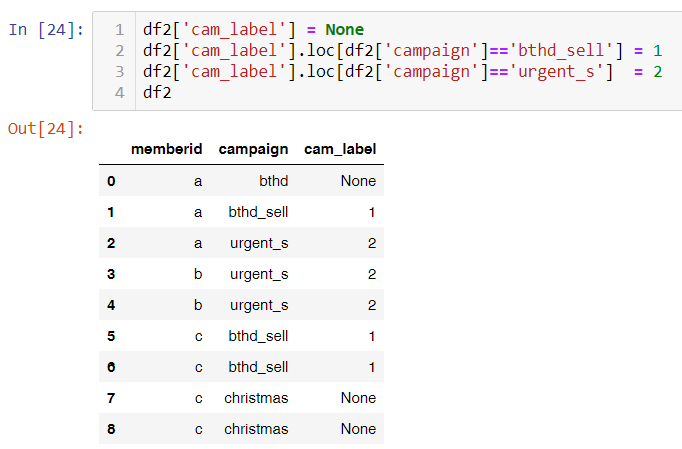Screen dimensions: 682x449
Task: Click the memberid column header
Action: (x=166, y=149)
